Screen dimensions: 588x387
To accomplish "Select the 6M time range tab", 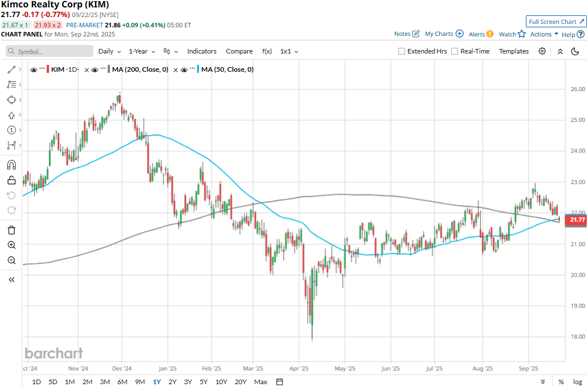I will [122, 381].
